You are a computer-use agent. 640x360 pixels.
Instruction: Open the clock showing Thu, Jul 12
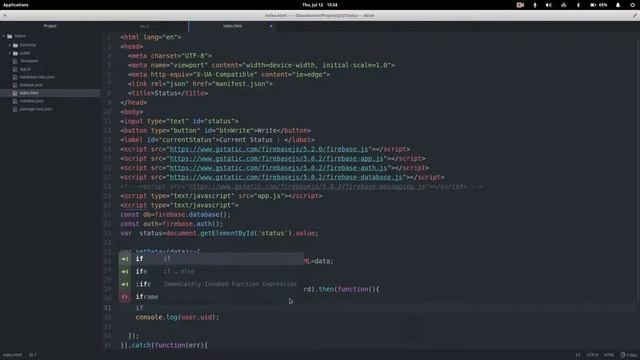320,5
